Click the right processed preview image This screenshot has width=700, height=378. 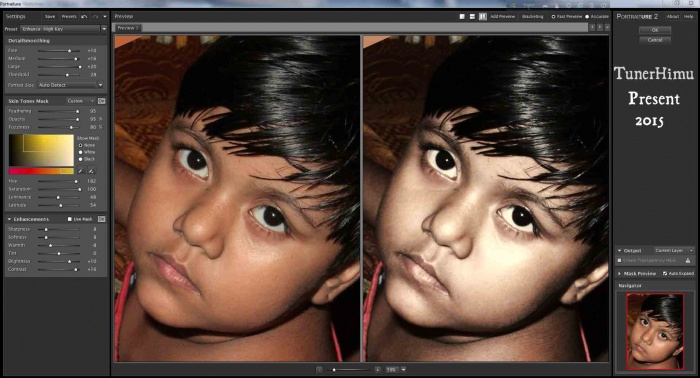point(486,199)
